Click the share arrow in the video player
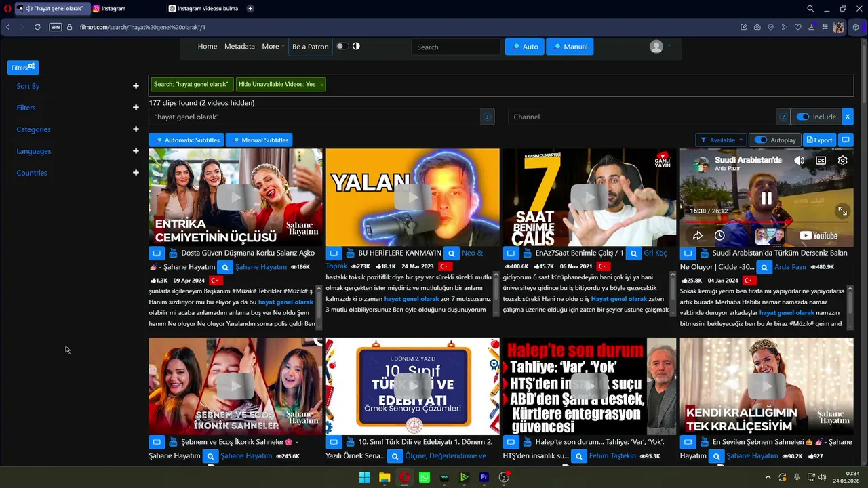 (697, 236)
